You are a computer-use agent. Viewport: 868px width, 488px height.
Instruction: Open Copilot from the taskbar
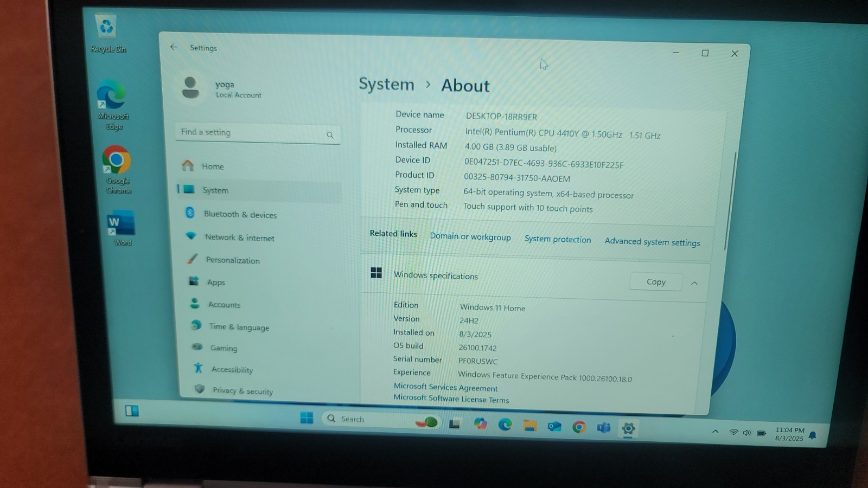[x=480, y=424]
